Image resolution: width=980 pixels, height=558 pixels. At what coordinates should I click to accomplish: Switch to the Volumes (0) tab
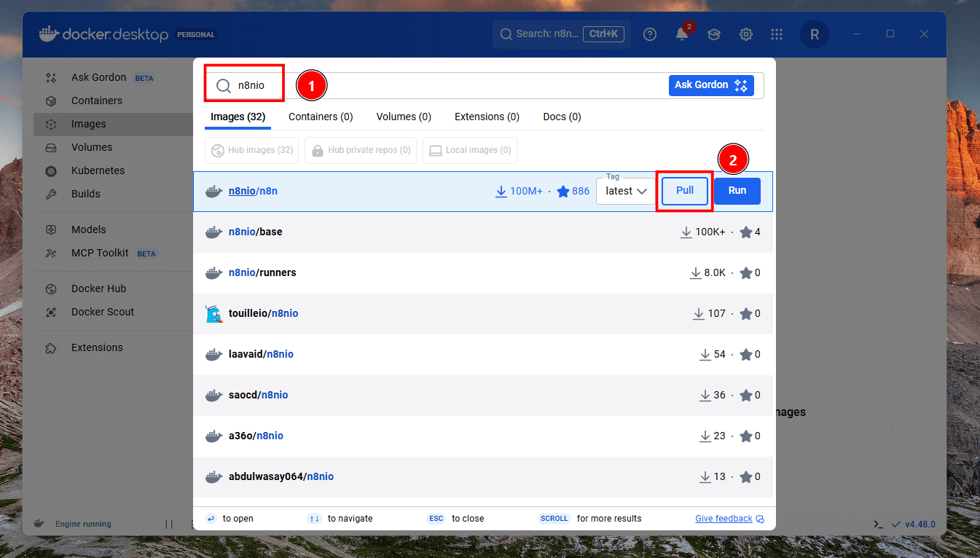[404, 117]
